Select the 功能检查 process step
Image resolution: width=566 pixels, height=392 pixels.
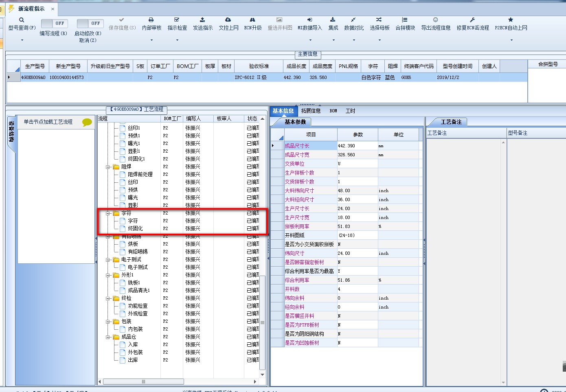[138, 306]
